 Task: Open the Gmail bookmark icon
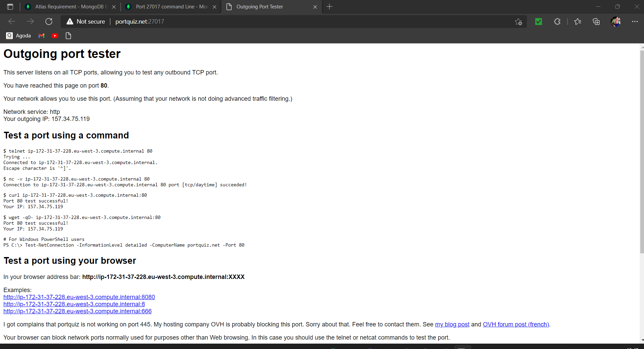[x=41, y=36]
